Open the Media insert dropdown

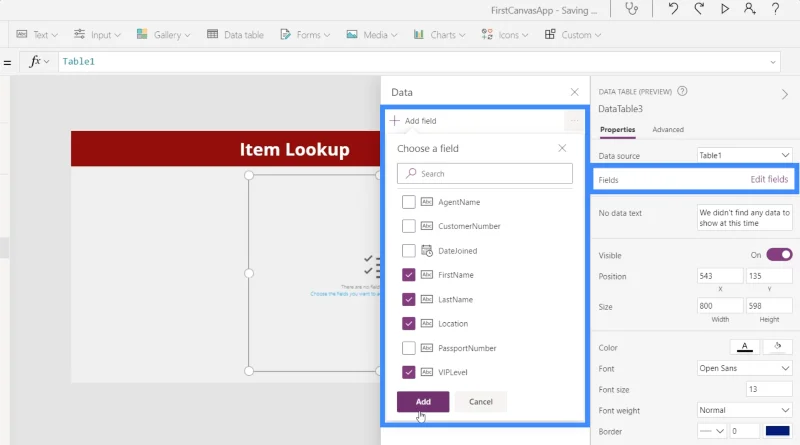(371, 35)
